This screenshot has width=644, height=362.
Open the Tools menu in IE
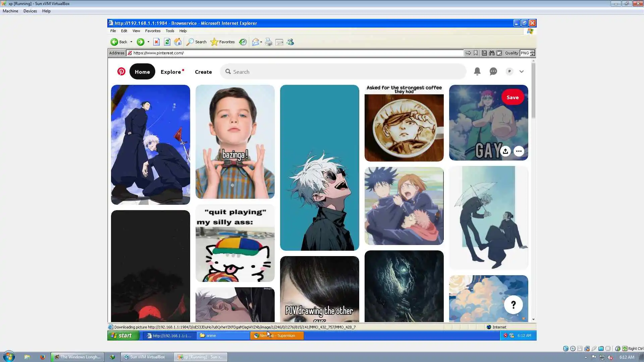pos(170,31)
